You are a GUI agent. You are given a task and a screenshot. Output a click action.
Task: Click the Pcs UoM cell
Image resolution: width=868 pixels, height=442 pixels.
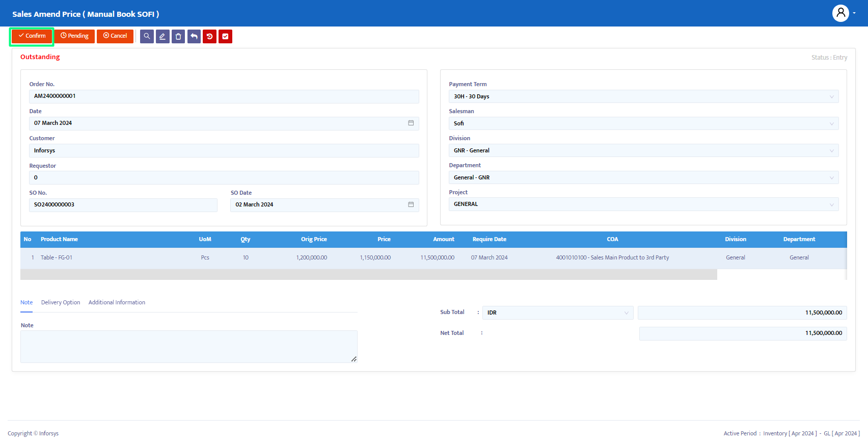click(x=205, y=257)
